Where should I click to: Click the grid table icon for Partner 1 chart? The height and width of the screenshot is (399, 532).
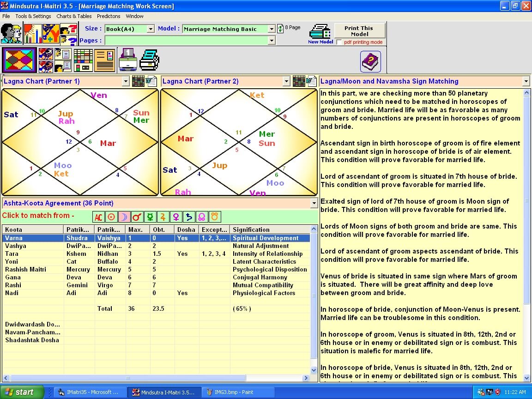coord(138,81)
